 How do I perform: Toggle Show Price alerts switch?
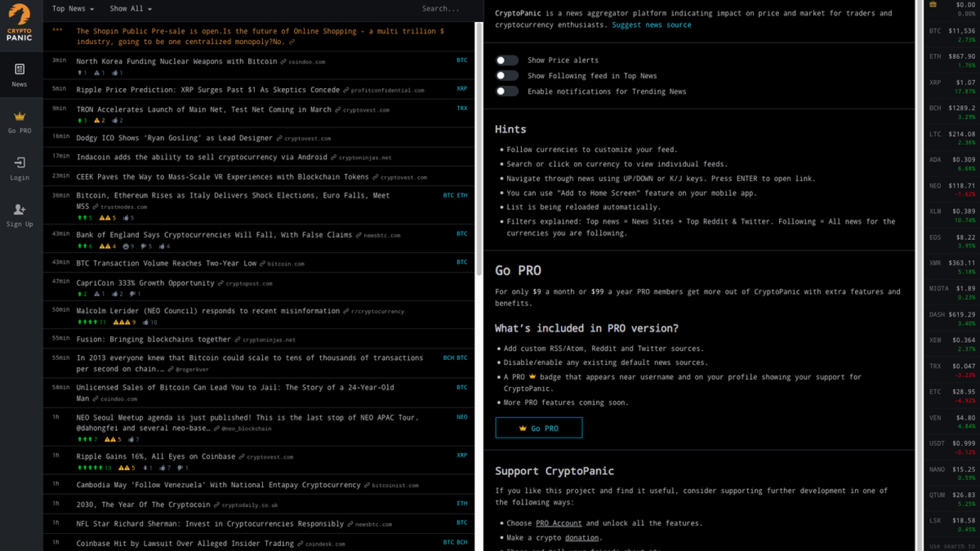507,60
